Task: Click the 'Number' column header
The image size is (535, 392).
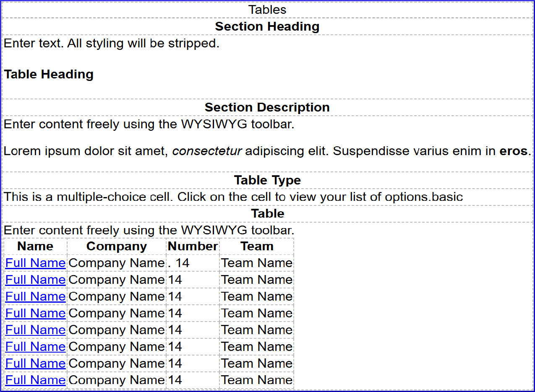Action: (193, 246)
